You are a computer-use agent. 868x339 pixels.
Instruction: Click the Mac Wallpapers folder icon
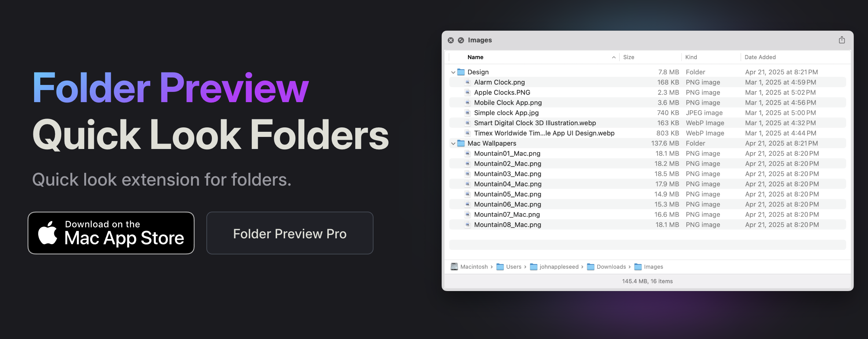click(461, 144)
